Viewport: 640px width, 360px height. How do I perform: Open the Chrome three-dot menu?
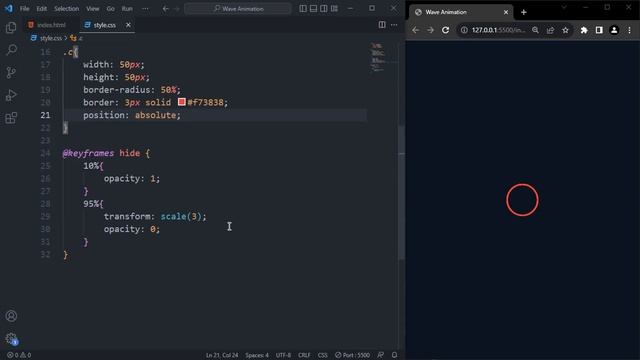[x=629, y=30]
